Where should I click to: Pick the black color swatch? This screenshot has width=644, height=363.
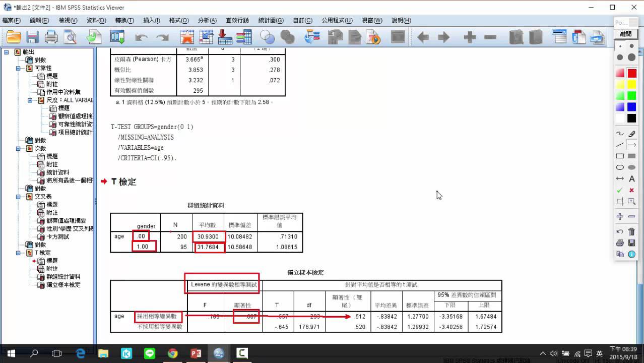pos(632,118)
